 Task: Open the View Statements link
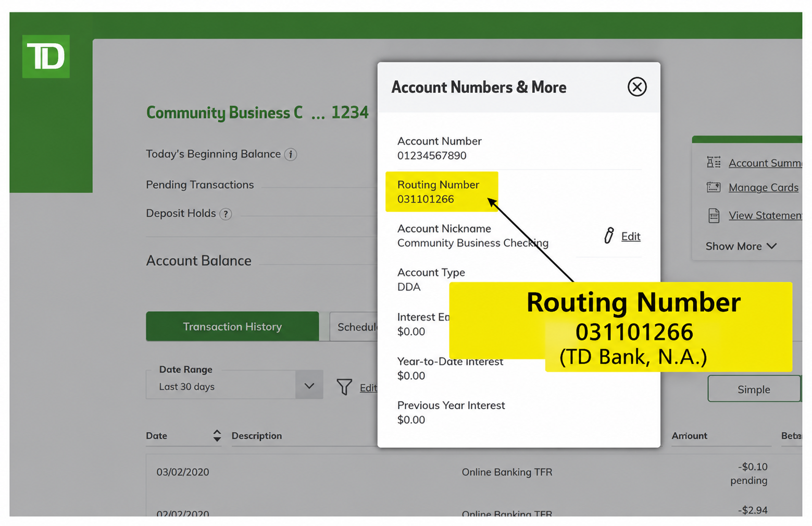(765, 215)
